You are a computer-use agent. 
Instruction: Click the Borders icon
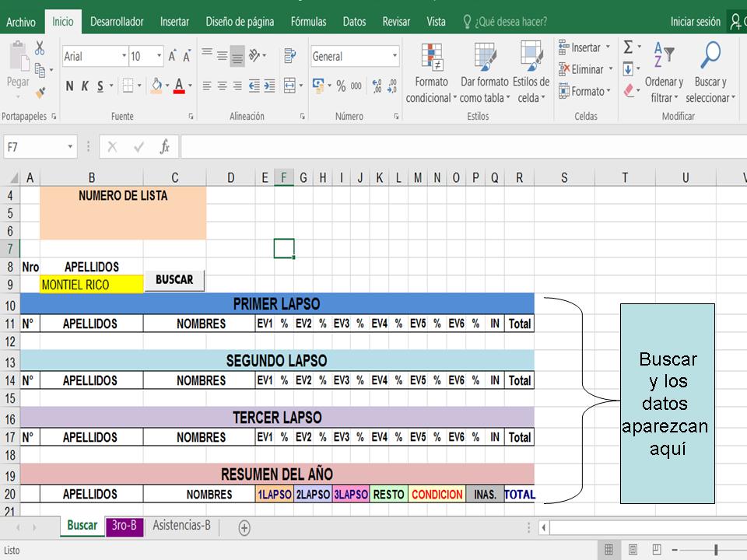(x=128, y=86)
